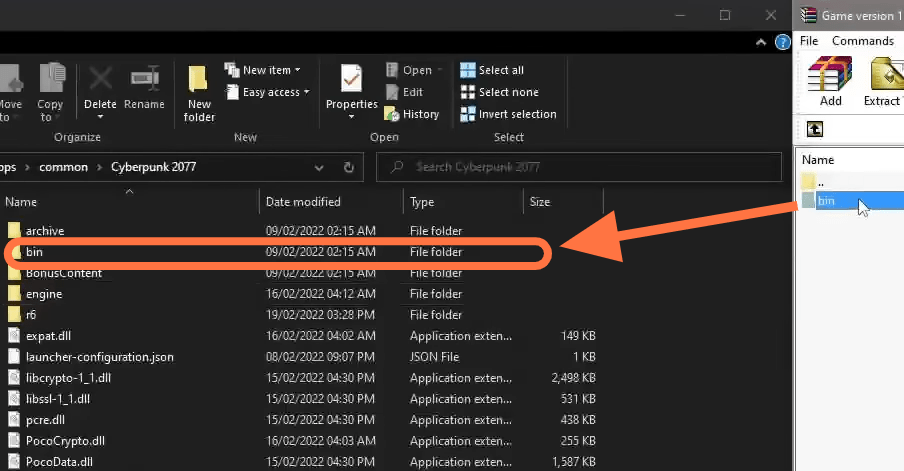This screenshot has width=904, height=471.
Task: Click WinRAR Name column header
Action: [818, 160]
